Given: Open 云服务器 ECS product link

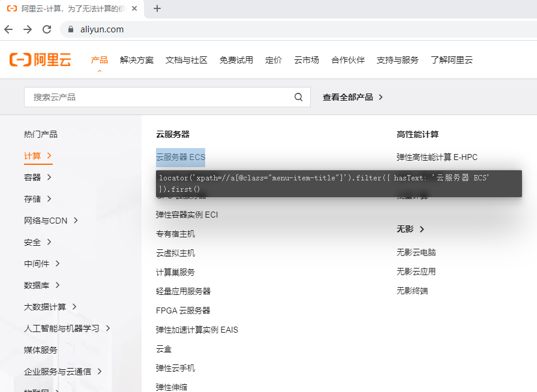Looking at the screenshot, I should (181, 158).
